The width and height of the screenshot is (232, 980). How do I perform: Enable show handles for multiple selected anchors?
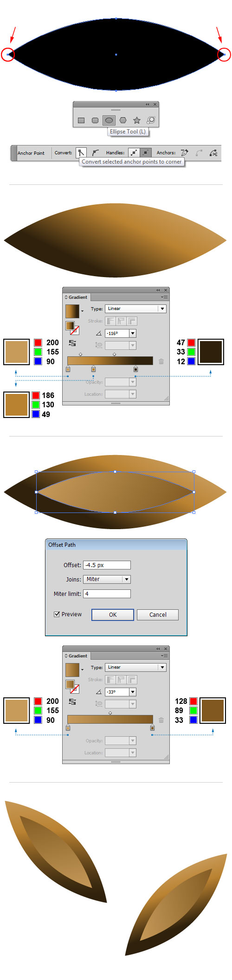[134, 152]
